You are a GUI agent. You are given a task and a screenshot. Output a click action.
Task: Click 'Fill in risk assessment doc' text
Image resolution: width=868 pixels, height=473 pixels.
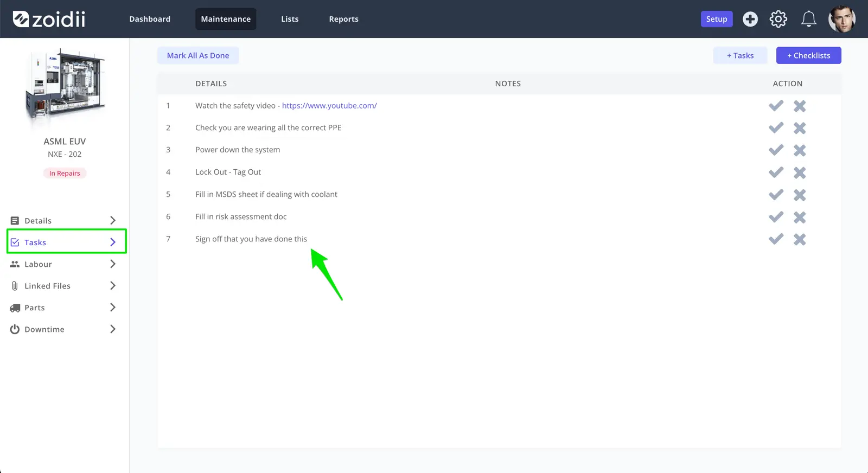[x=241, y=216]
